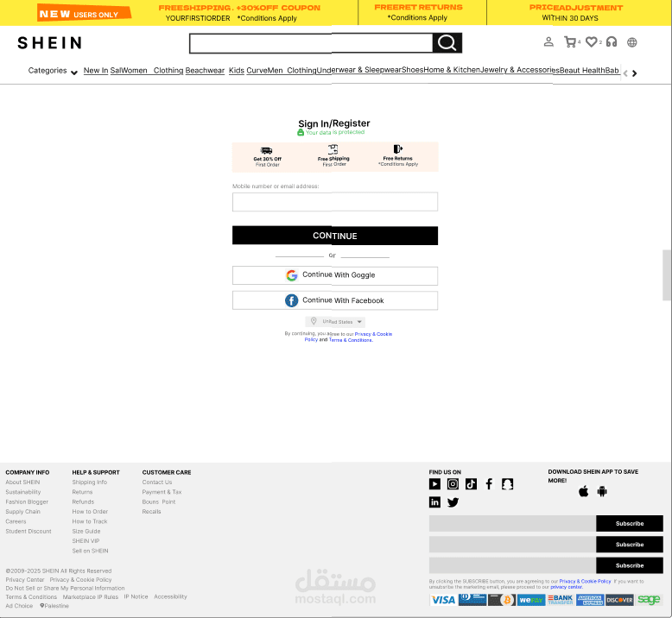Open the wishlist heart icon
Image resolution: width=672 pixels, height=618 pixels.
[x=592, y=42]
